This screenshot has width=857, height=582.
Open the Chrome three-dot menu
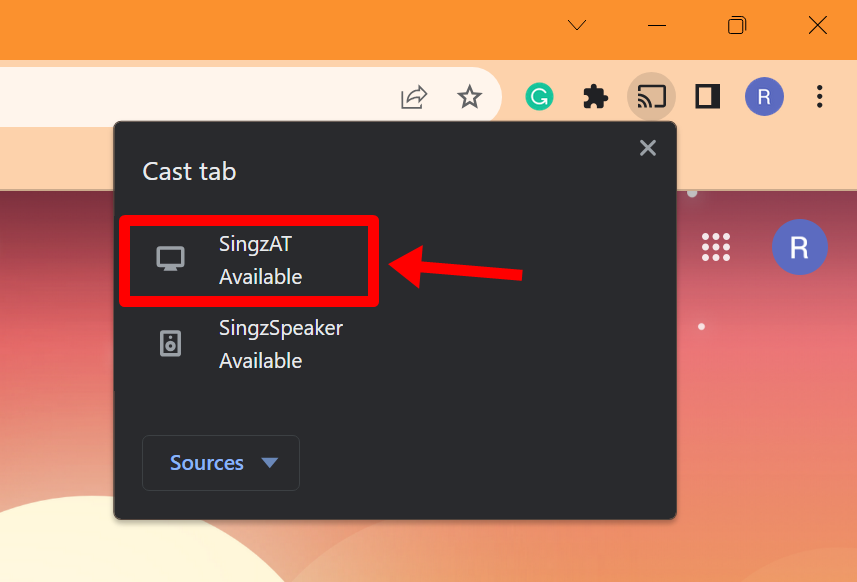pyautogui.click(x=819, y=97)
